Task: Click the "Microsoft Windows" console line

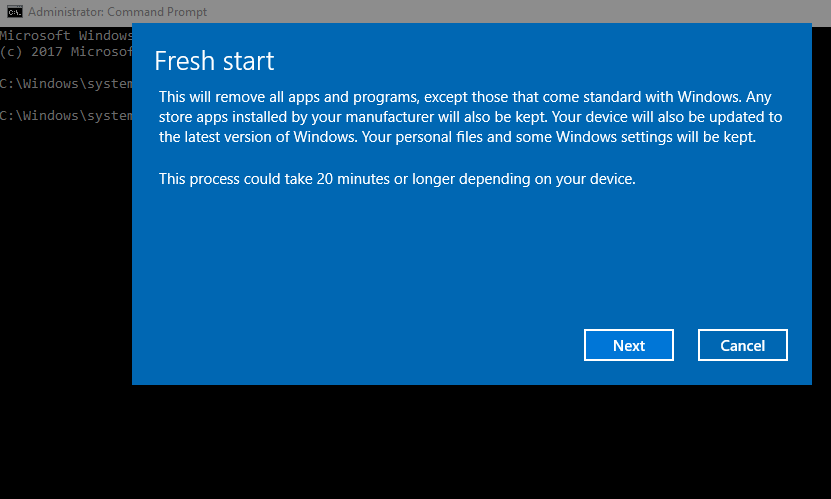Action: point(66,35)
